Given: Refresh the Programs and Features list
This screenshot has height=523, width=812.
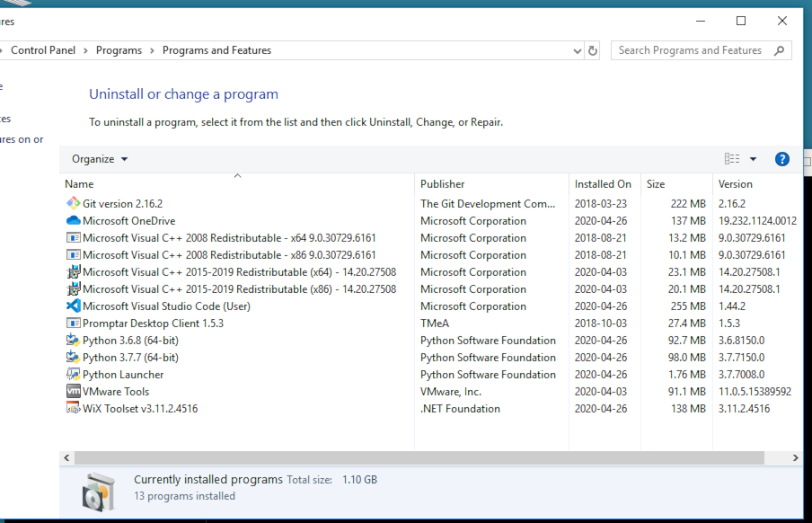Looking at the screenshot, I should [x=593, y=50].
